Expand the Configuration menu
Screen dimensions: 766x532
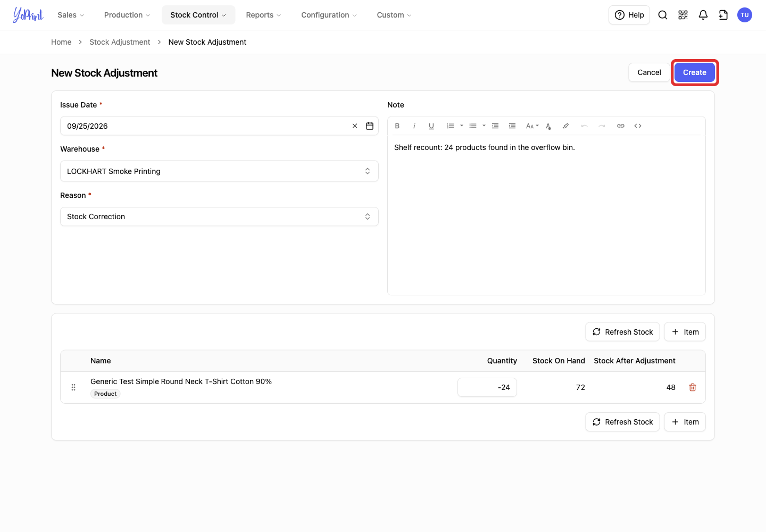(x=329, y=15)
